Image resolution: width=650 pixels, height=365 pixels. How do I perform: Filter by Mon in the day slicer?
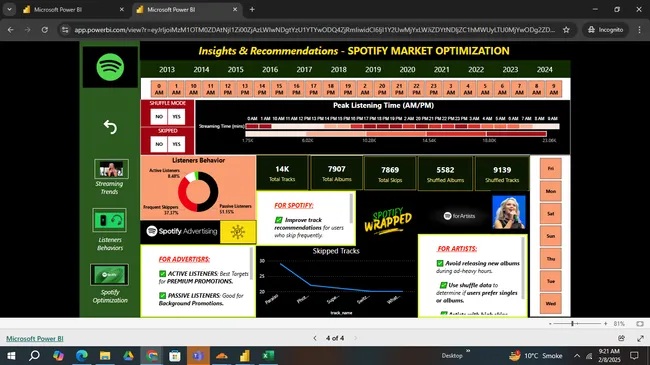click(x=551, y=191)
